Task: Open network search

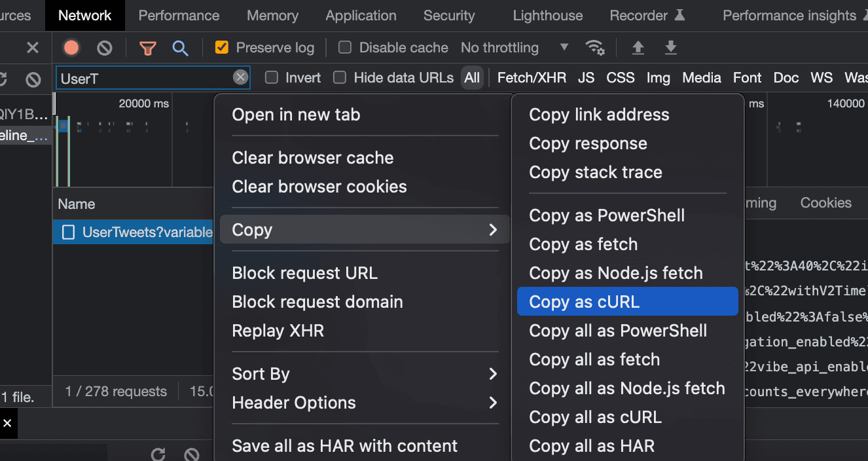Action: click(181, 47)
